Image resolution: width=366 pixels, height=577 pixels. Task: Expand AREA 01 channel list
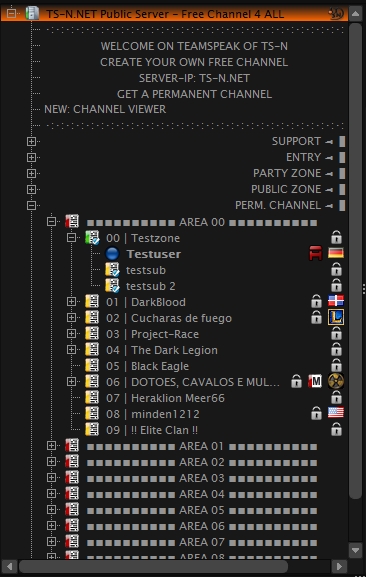tap(51, 446)
